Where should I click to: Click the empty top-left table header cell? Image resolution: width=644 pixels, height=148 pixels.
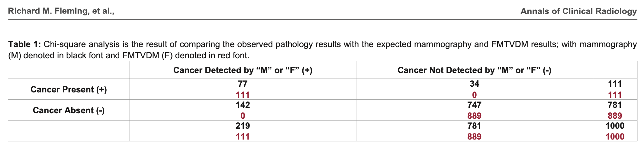click(69, 70)
